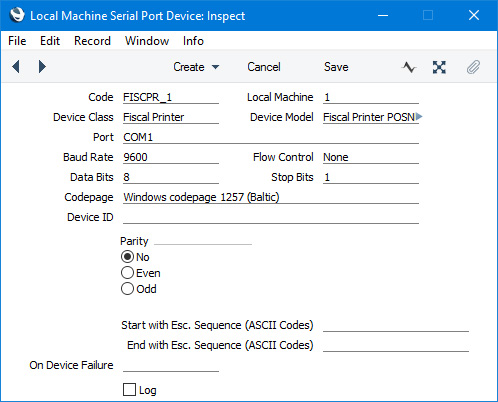Select the No parity option
This screenshot has width=498, height=402.
coord(127,257)
